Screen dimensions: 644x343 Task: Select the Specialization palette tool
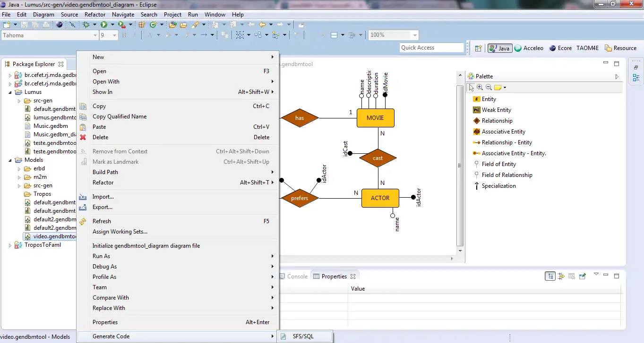[495, 186]
